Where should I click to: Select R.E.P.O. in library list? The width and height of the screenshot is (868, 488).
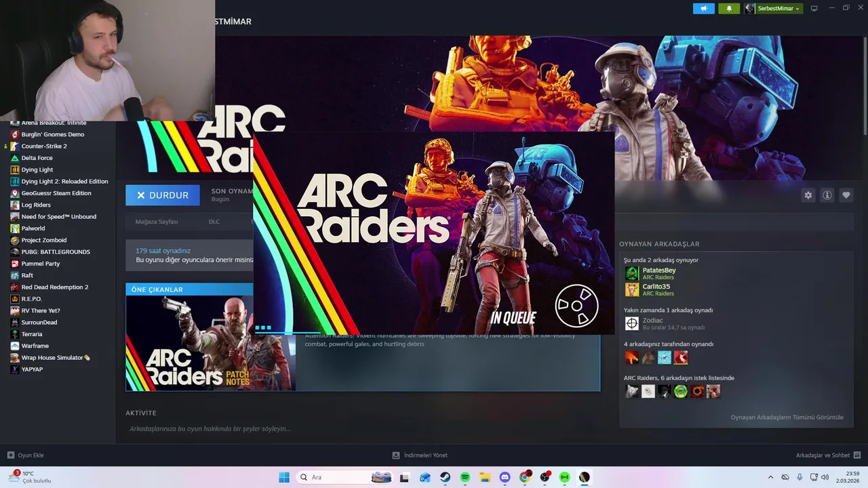31,299
